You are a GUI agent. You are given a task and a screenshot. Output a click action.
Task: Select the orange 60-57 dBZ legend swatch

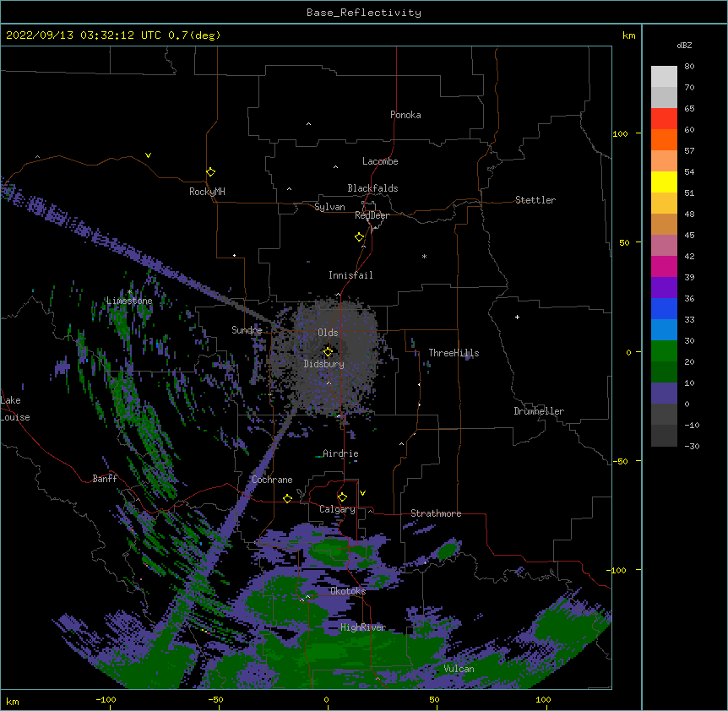[x=664, y=139]
